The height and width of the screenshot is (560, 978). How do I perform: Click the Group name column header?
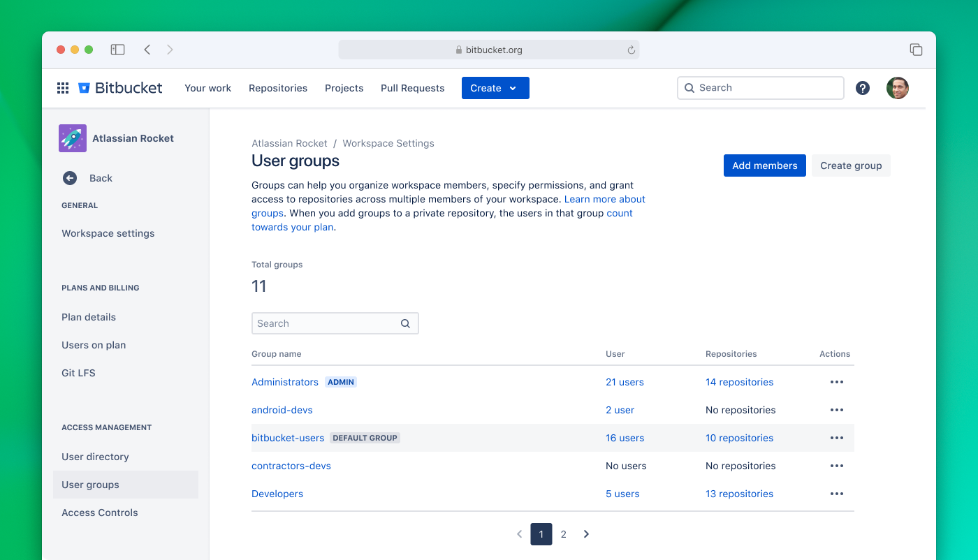(277, 354)
